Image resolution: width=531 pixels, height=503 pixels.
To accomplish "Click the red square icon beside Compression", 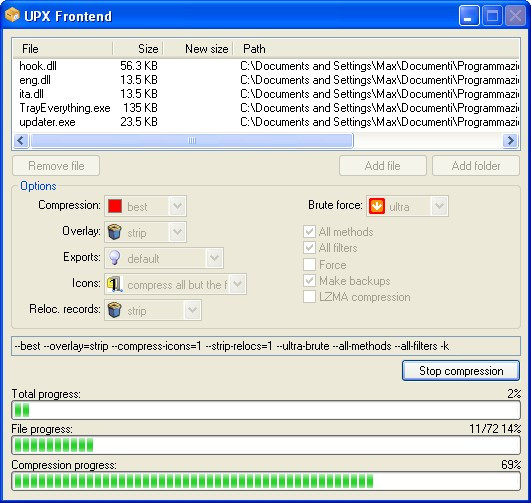I will pos(115,206).
